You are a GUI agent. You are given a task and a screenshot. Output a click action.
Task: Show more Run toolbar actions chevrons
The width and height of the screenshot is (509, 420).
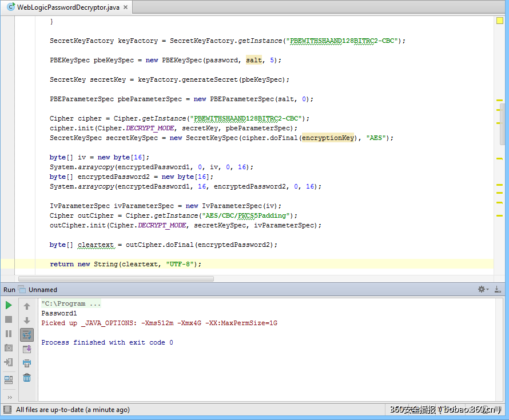[x=10, y=397]
